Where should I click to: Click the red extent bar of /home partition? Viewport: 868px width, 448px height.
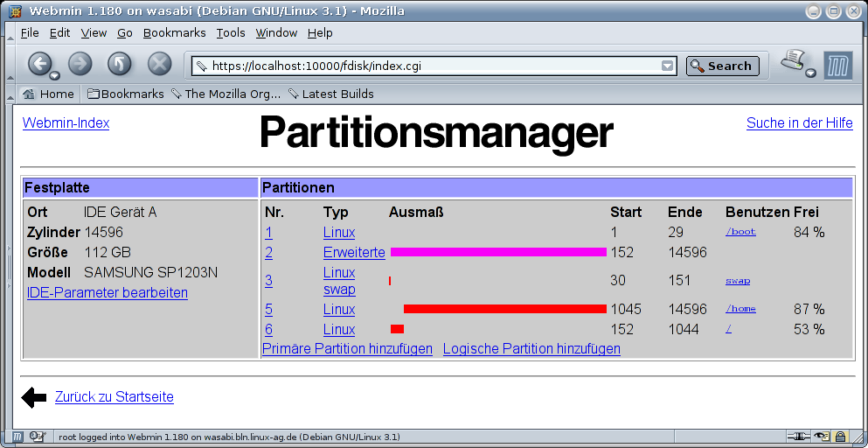click(x=505, y=309)
